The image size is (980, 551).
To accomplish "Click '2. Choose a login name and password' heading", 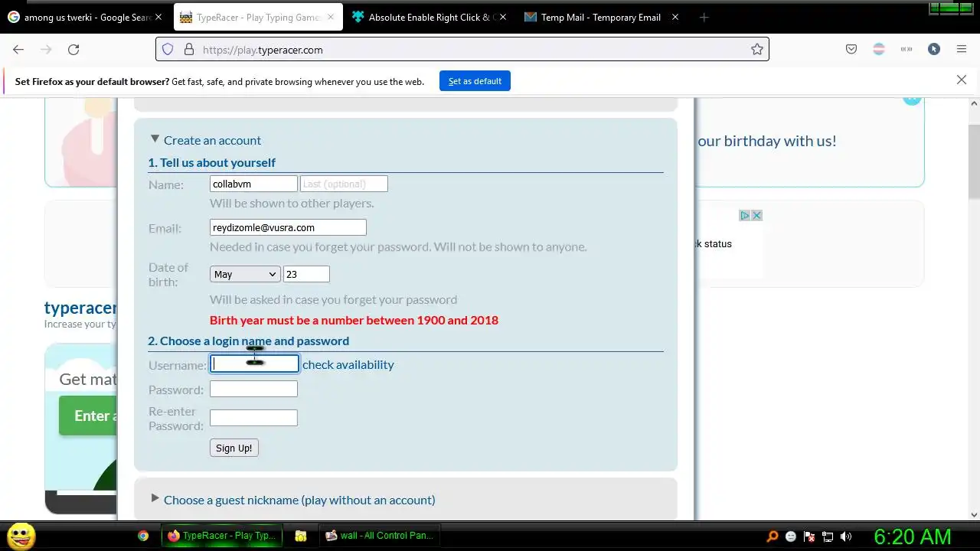I will pyautogui.click(x=249, y=341).
